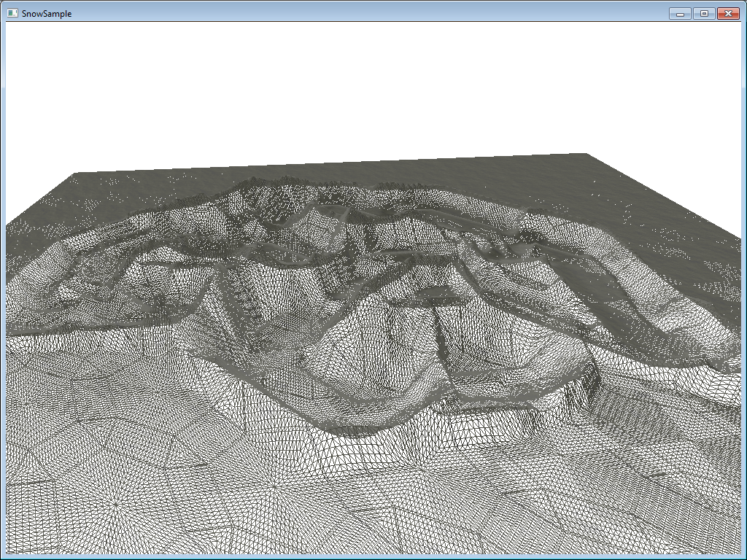
Task: Click the SnowSample window title text
Action: (x=47, y=13)
